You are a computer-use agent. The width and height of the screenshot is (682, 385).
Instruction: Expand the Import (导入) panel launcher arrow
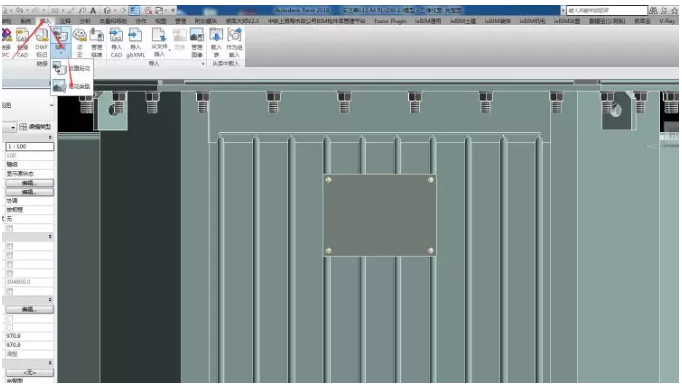(x=203, y=64)
